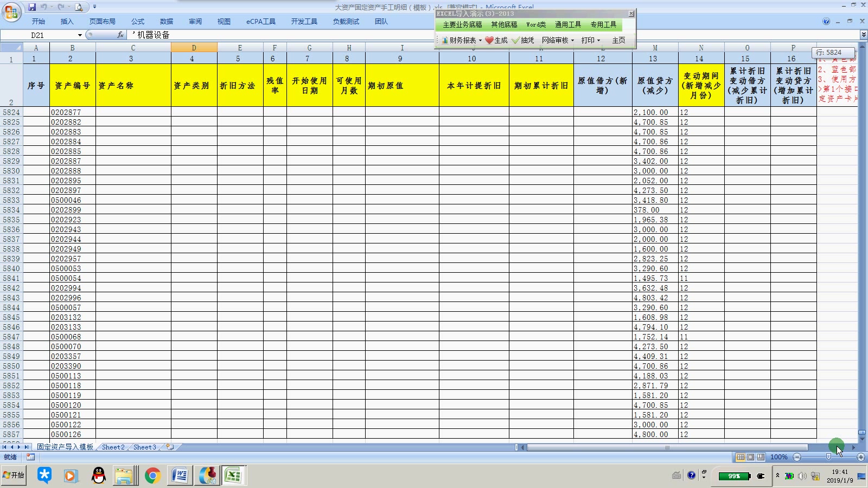This screenshot has width=868, height=488.
Task: Open the Name Box dropdown arrow
Action: [79, 35]
